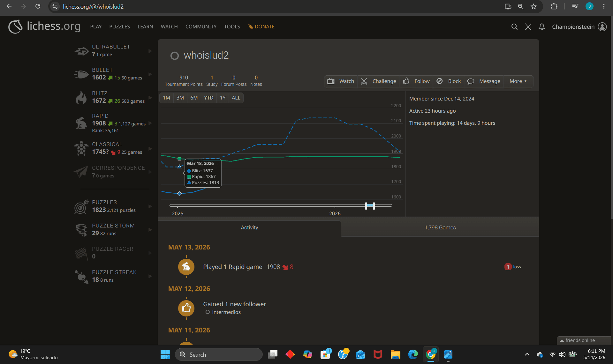
Task: Expand the Puzzles row arrow
Action: point(150,206)
